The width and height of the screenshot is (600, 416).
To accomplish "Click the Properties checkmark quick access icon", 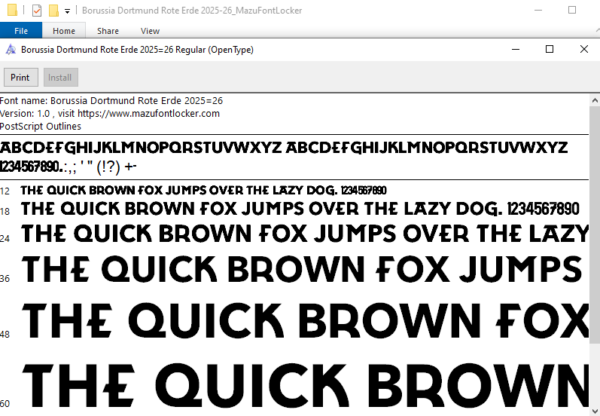I will [x=37, y=10].
